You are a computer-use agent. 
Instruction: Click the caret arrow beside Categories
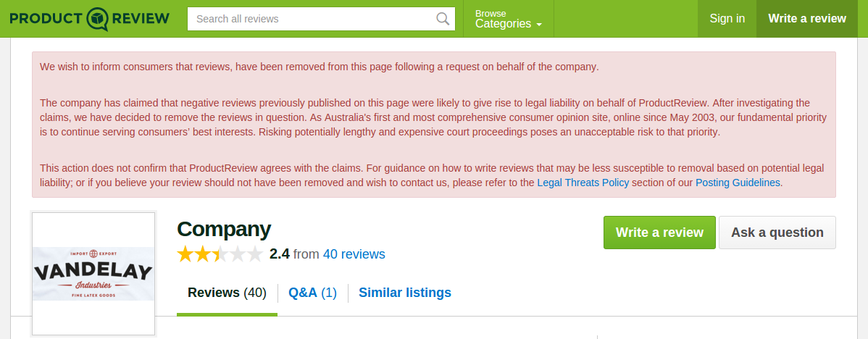coord(538,25)
